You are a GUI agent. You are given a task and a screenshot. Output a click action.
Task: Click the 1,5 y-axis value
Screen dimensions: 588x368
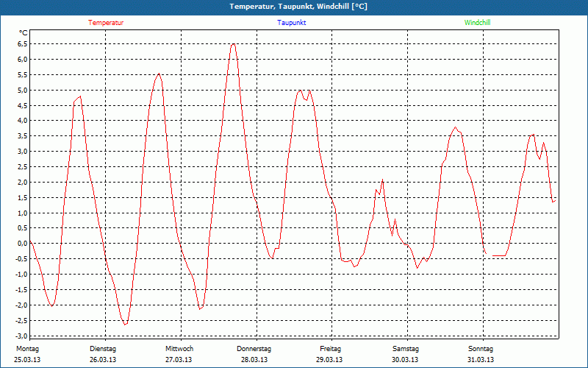tap(23, 197)
